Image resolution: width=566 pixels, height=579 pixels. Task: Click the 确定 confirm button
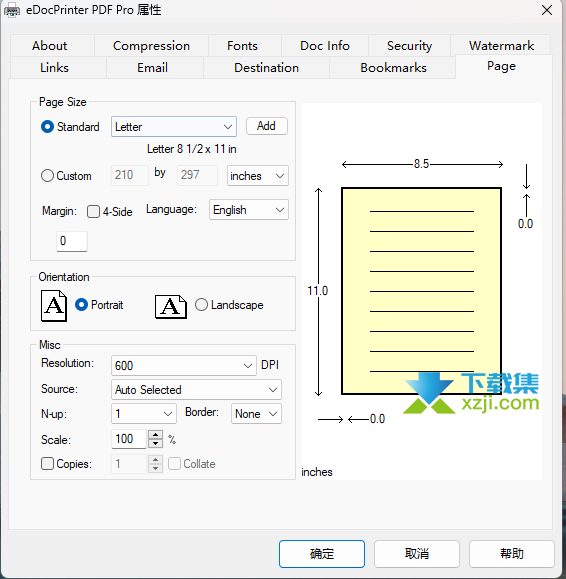pos(322,554)
